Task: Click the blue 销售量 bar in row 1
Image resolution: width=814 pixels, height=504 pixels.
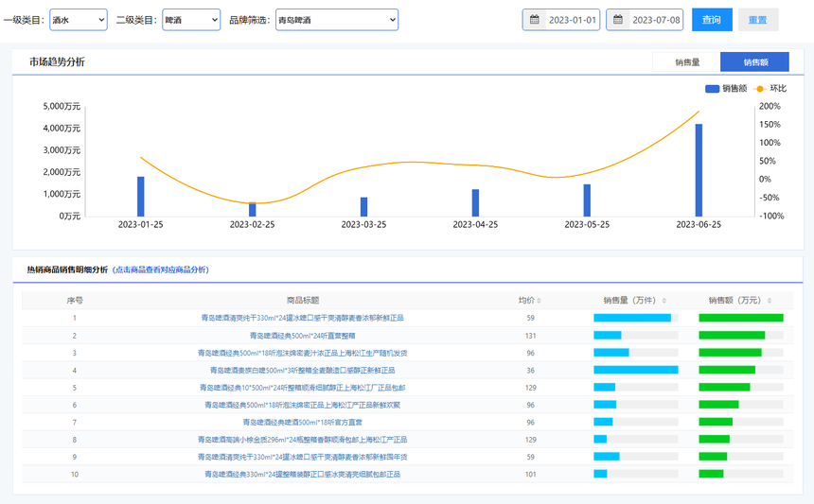Action: [632, 318]
